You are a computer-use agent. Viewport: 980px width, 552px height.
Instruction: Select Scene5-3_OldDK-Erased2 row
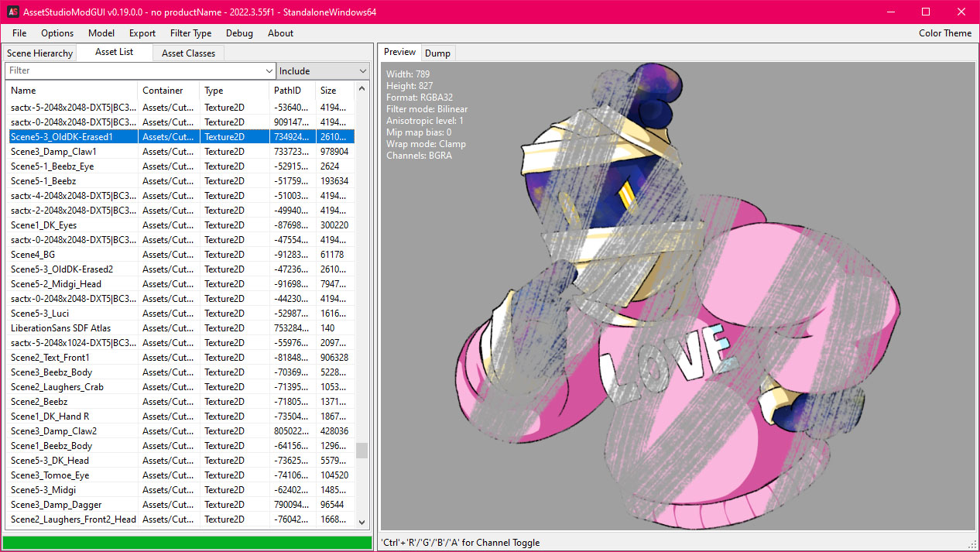click(x=181, y=269)
